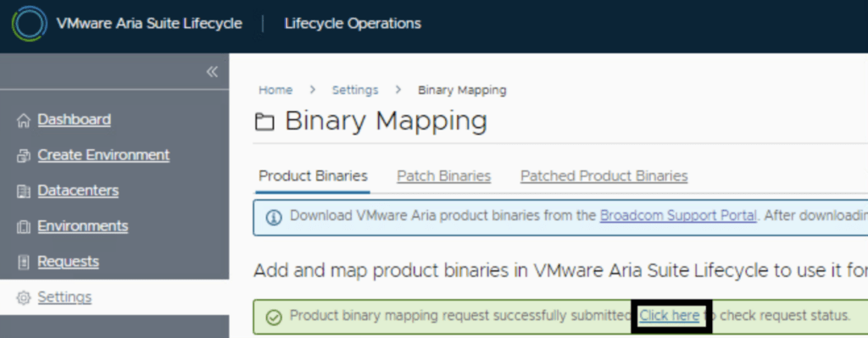
Task: Click the green success checkmark icon
Action: 274,317
